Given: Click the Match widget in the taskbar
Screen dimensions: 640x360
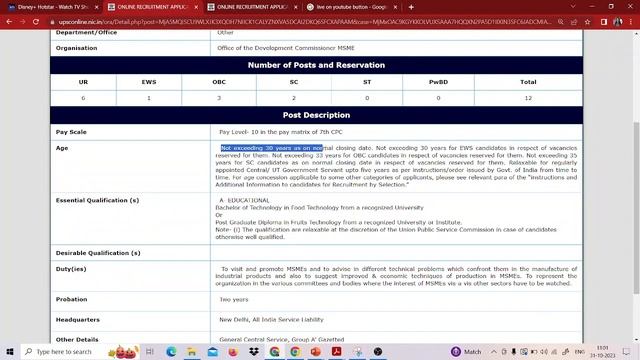Looking at the screenshot, I should pos(466,352).
